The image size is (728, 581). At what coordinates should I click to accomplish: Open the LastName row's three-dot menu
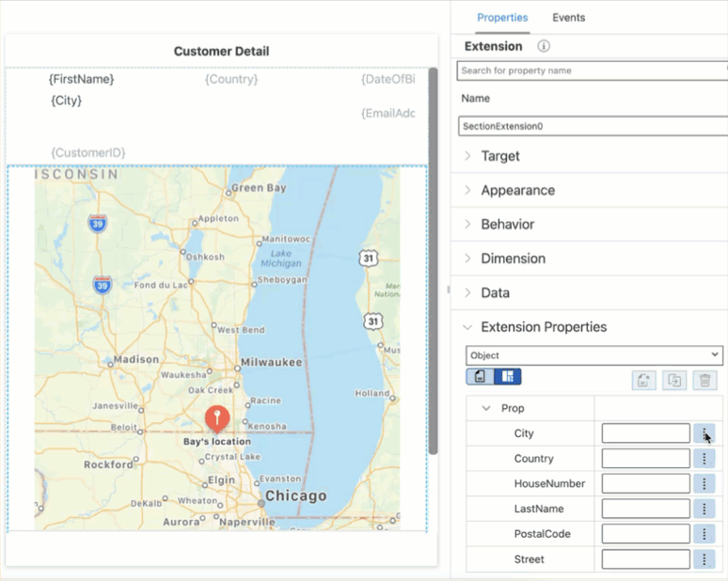704,509
